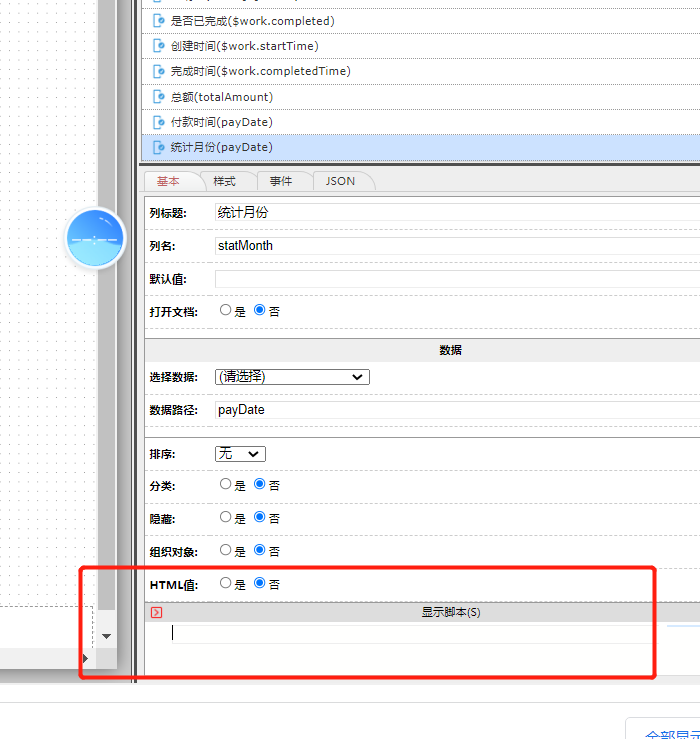Click the empty 默认值 input field
This screenshot has width=700, height=739.
(x=457, y=279)
